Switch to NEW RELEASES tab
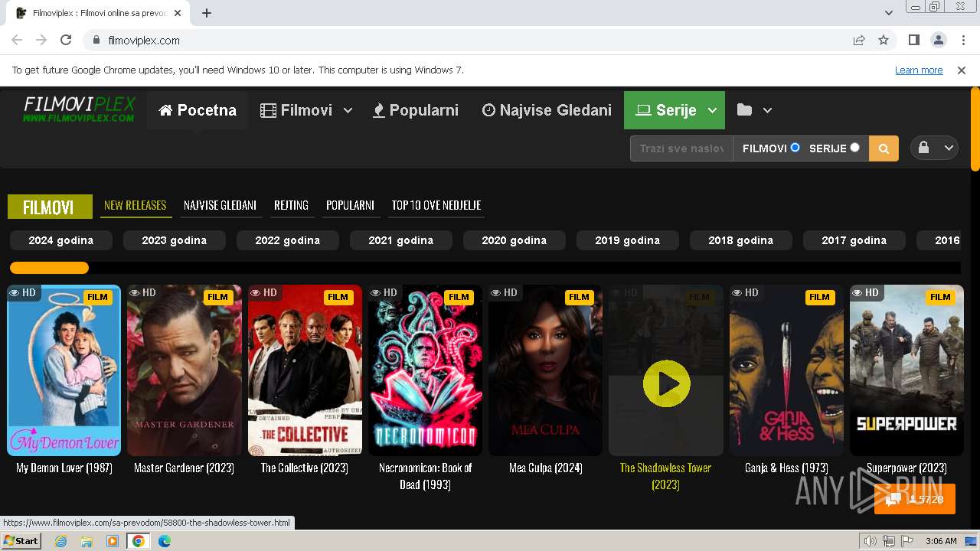The image size is (980, 551). click(136, 205)
